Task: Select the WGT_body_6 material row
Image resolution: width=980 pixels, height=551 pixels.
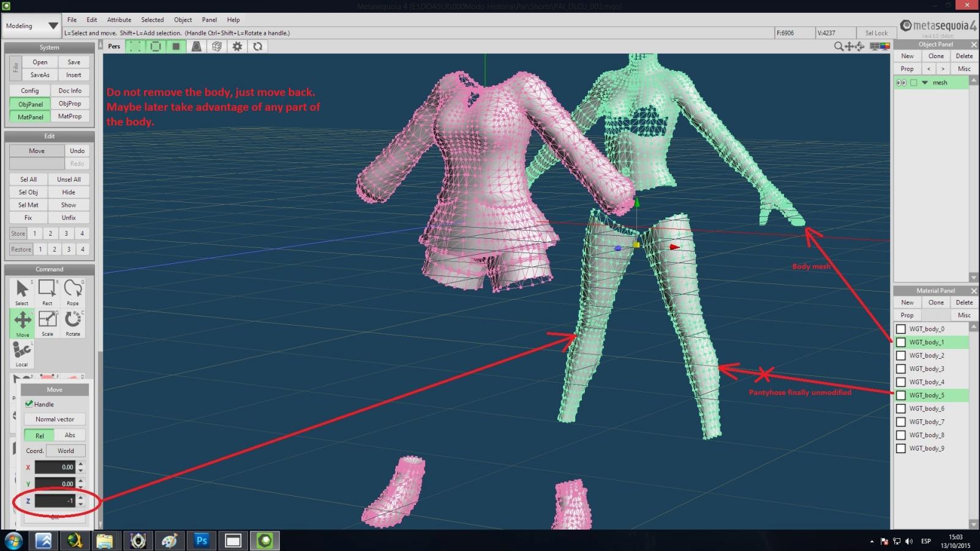Action: click(931, 408)
